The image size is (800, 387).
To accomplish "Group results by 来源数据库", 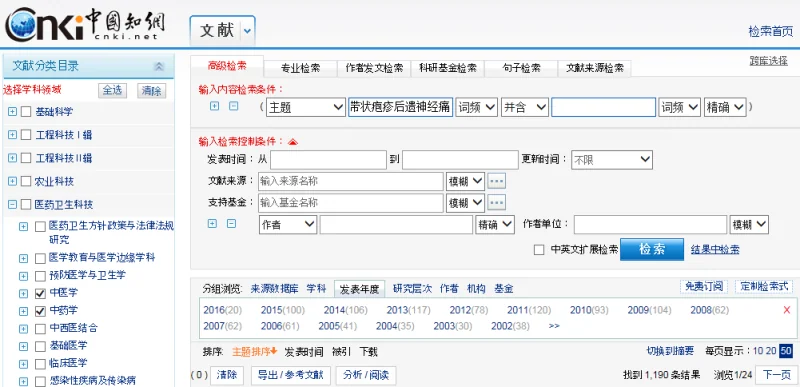I will click(x=274, y=289).
